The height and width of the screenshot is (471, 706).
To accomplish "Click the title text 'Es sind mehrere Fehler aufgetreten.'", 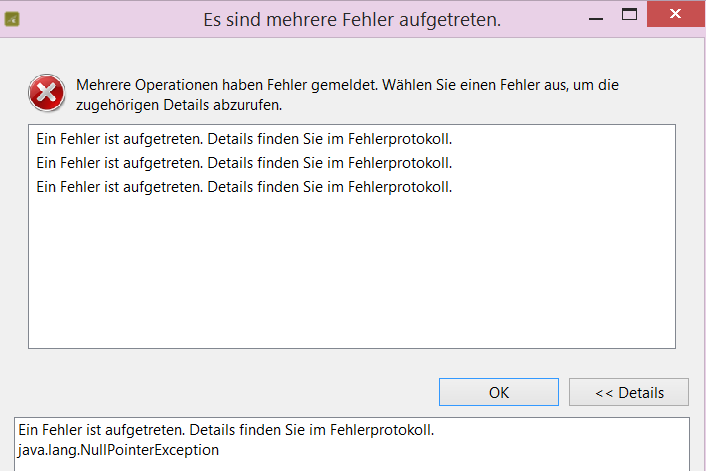I will pyautogui.click(x=352, y=19).
